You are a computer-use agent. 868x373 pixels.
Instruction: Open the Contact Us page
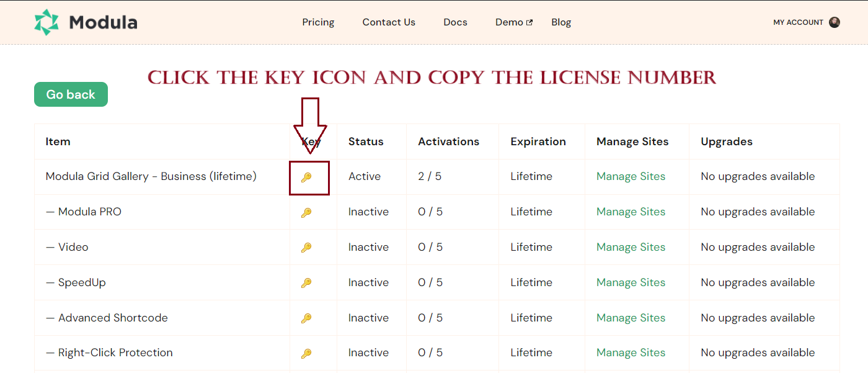(x=389, y=22)
